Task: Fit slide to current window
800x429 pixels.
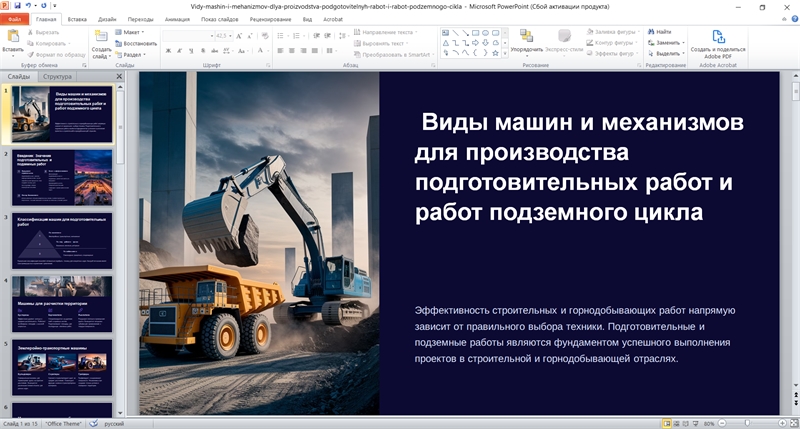Action: coord(793,423)
